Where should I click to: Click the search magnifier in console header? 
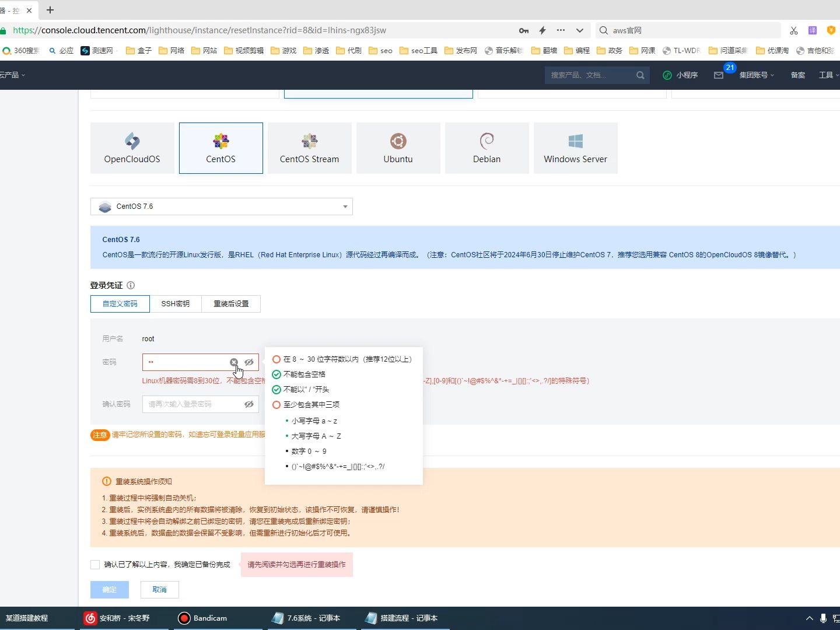click(x=640, y=75)
